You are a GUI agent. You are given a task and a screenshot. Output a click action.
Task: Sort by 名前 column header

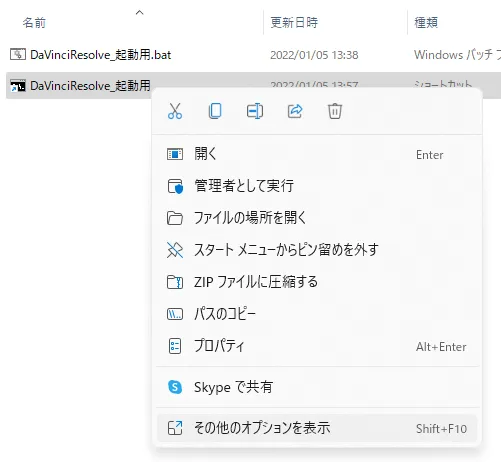click(34, 23)
